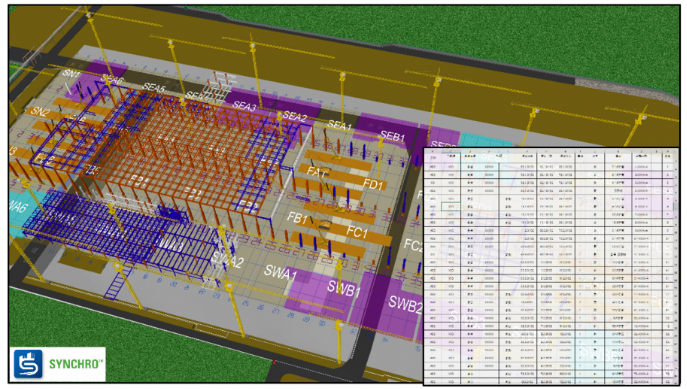
Task: Pick the SEA2 zone label
Action: click(x=294, y=116)
